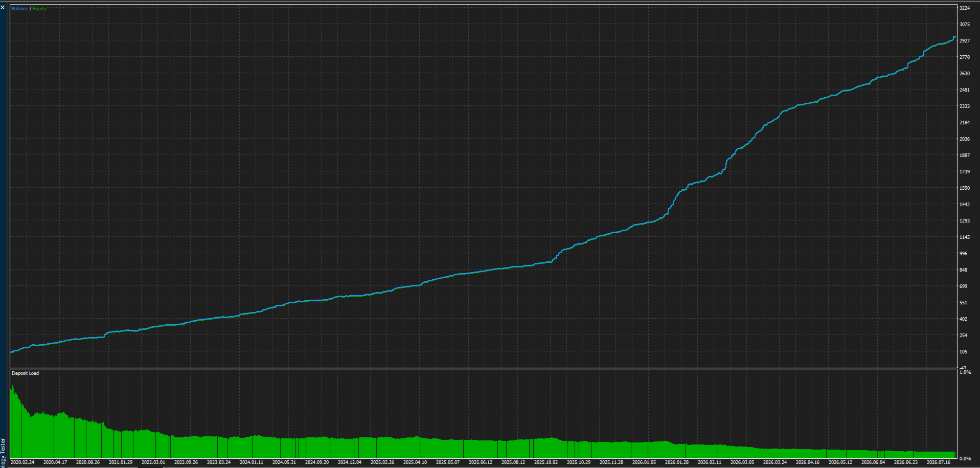Select the 2026.01.05 date label

644,462
